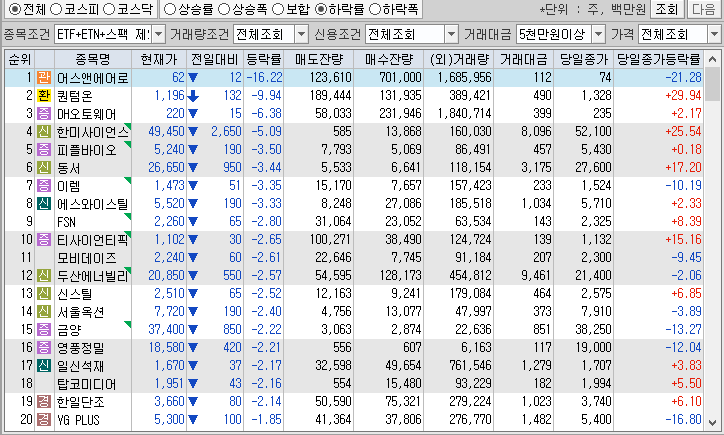Select the 코스닥 radio button
Viewport: 724px width, 435px height.
109,9
